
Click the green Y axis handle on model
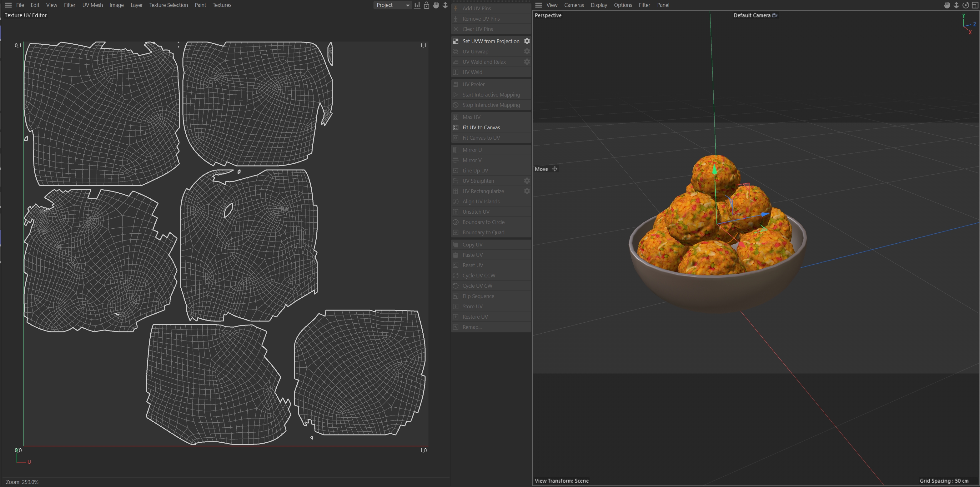715,170
